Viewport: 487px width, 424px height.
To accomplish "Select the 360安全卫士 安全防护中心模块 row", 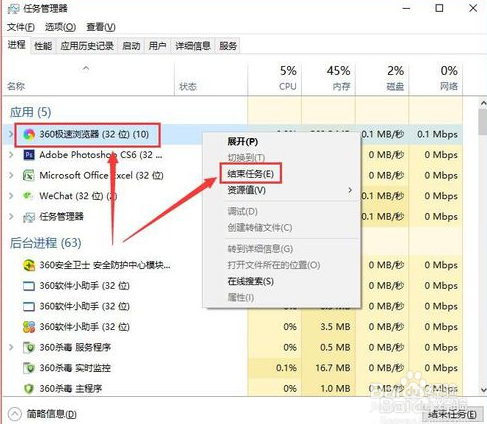I will click(x=233, y=265).
